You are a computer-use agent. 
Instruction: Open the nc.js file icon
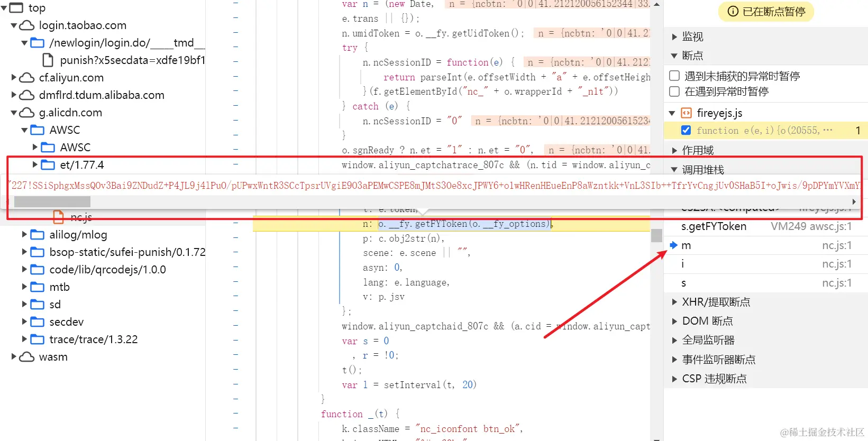(59, 217)
